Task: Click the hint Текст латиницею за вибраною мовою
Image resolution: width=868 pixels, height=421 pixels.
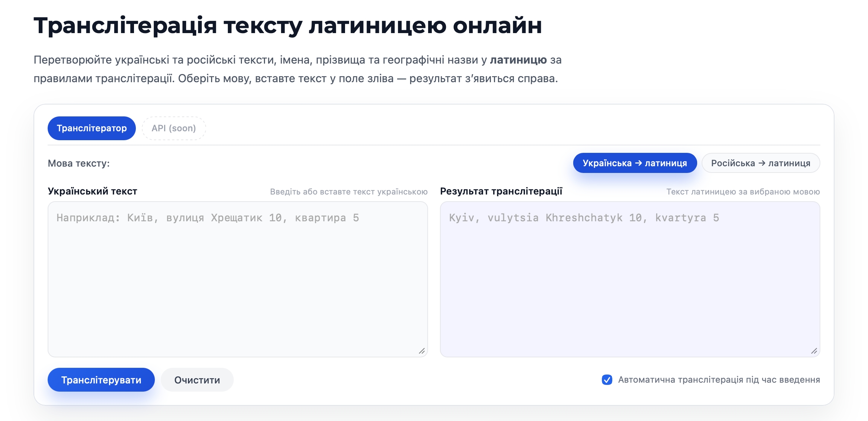Action: 743,192
